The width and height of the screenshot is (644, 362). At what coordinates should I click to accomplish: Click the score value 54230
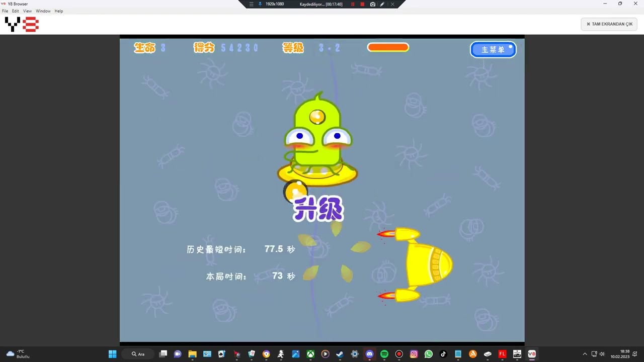tap(239, 48)
